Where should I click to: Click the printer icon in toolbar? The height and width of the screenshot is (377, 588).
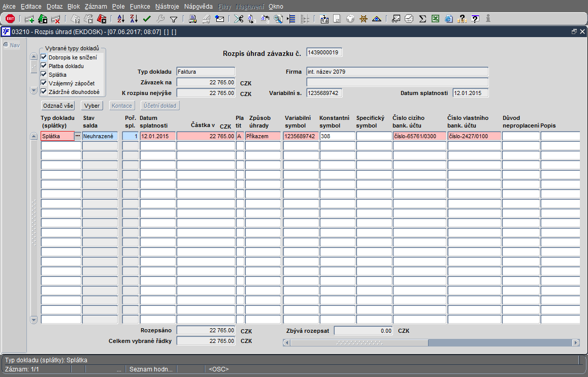(193, 19)
